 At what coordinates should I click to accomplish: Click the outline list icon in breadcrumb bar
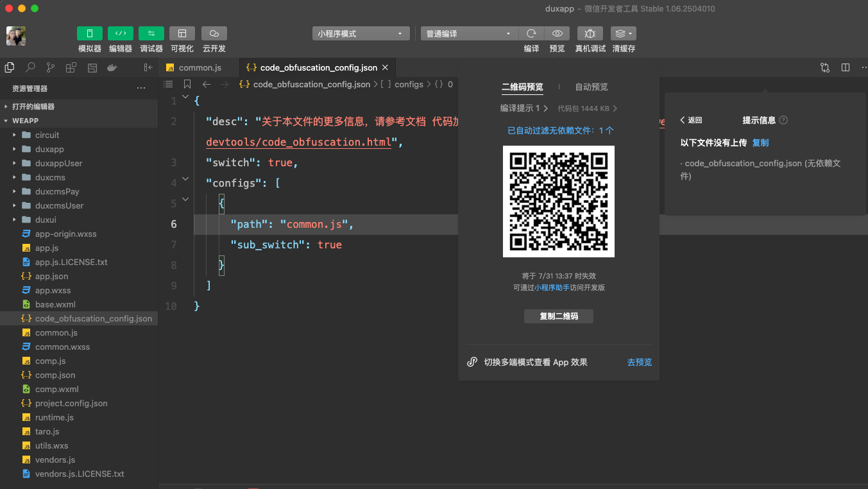[x=168, y=84]
